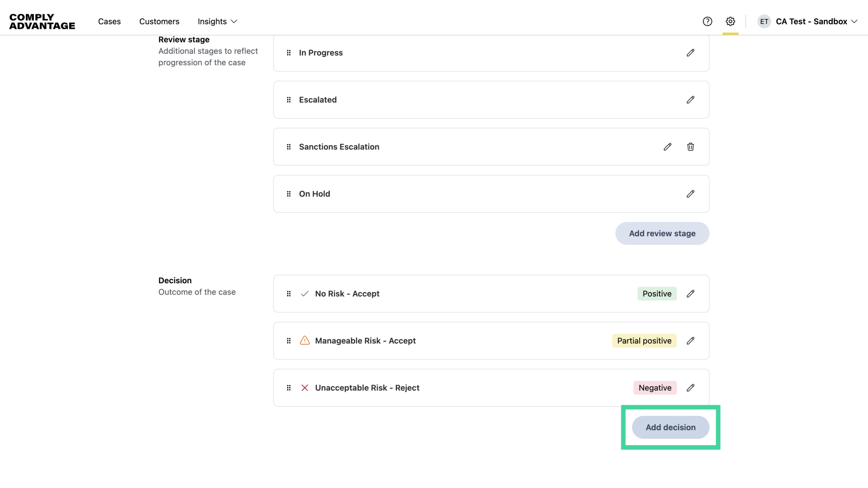The image size is (868, 488).
Task: Select the green checkmark on No Risk decision
Action: pos(305,294)
